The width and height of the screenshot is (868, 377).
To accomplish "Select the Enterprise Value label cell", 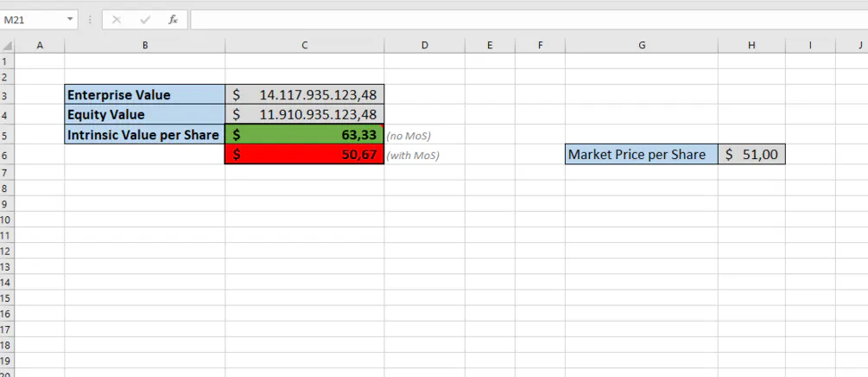I will pos(145,95).
